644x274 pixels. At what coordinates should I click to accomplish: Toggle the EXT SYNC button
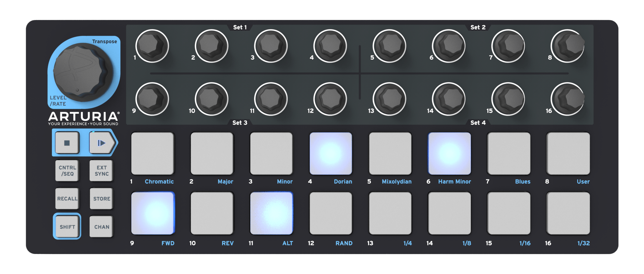pyautogui.click(x=101, y=171)
